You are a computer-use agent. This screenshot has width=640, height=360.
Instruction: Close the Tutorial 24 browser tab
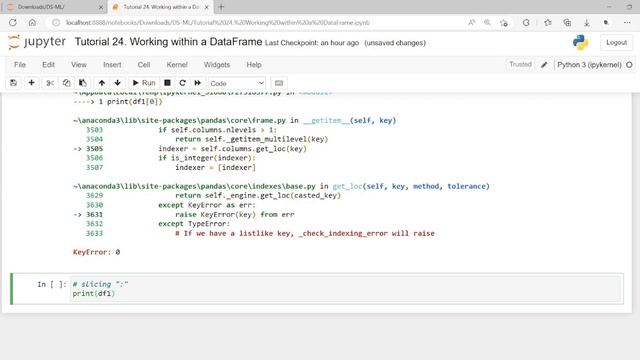click(207, 7)
